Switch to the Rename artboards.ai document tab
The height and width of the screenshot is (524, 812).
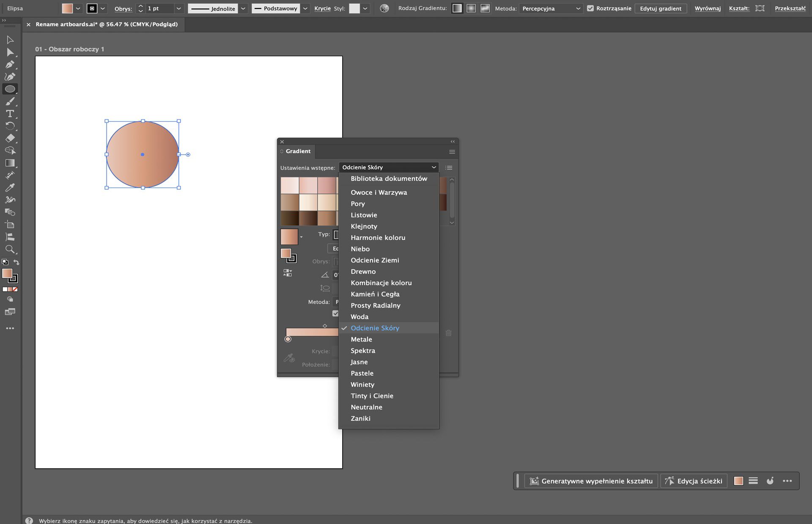point(106,24)
